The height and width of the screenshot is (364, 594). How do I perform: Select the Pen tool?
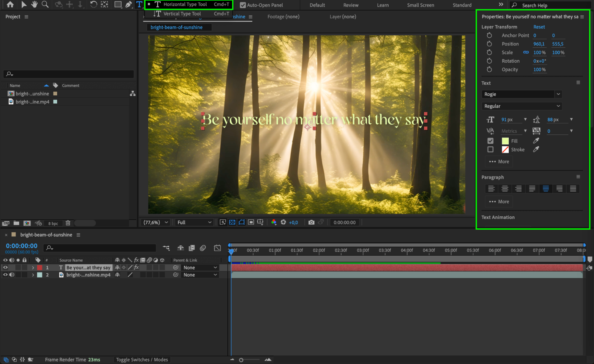(x=128, y=4)
